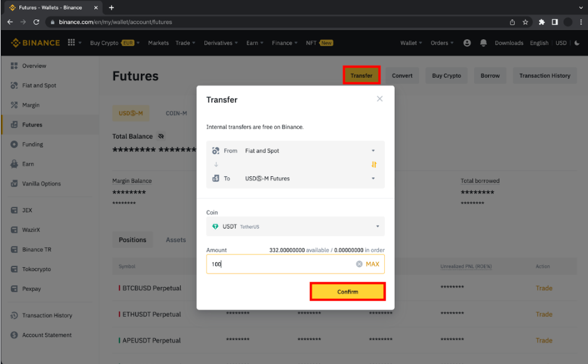Image resolution: width=588 pixels, height=364 pixels.
Task: Click Trade link for BTCBUSD Perpetual
Action: coord(544,288)
